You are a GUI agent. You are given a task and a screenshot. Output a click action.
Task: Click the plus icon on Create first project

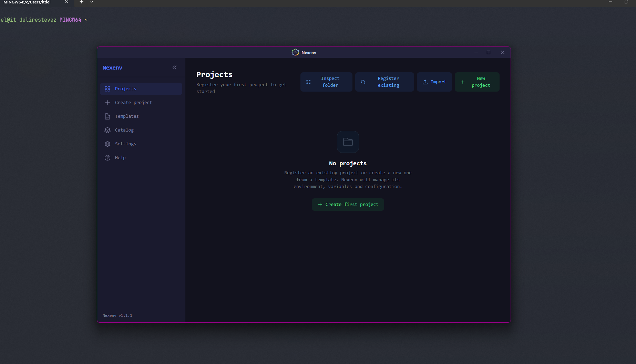[x=320, y=205]
